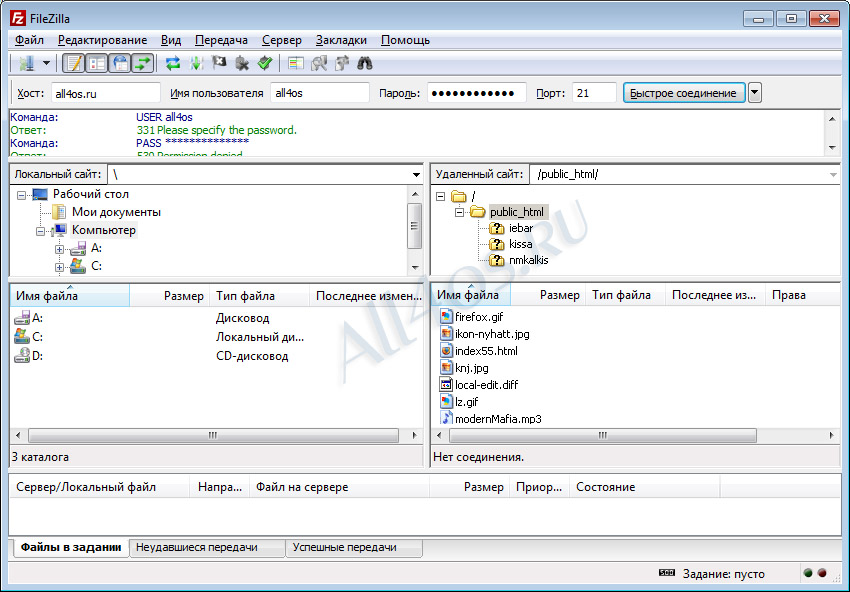The height and width of the screenshot is (592, 850).
Task: Open the Вид menu
Action: pos(171,40)
